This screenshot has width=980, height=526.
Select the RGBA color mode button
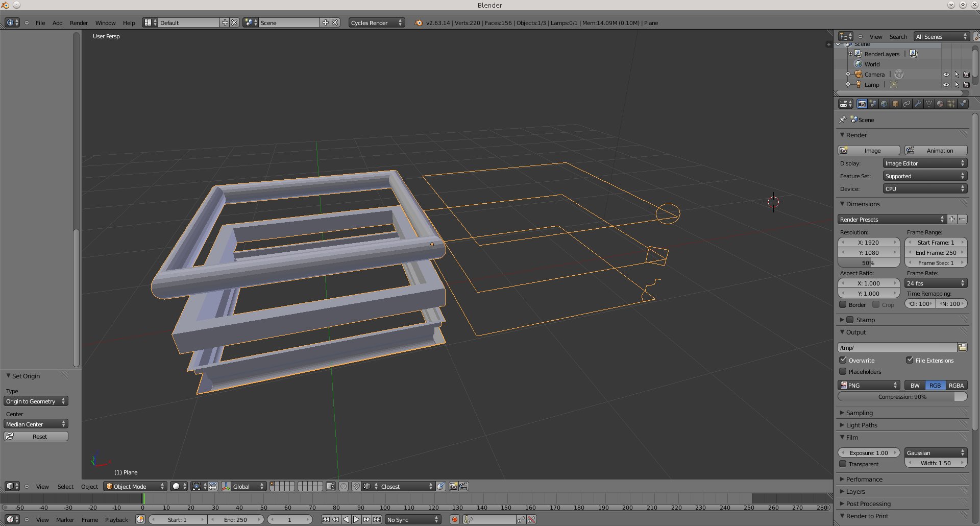[956, 385]
